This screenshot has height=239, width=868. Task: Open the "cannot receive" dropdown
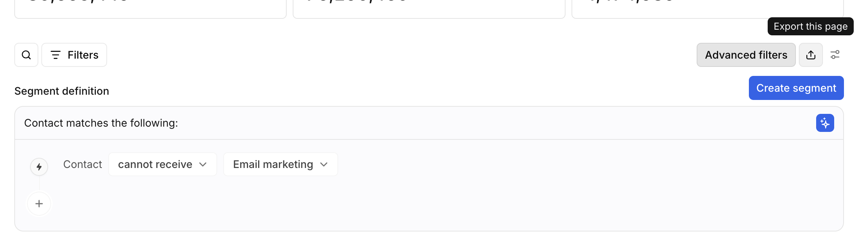coord(155,164)
